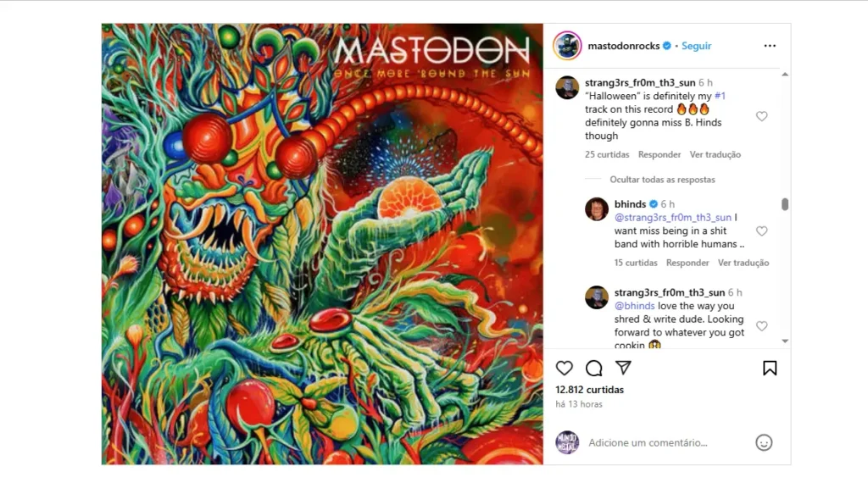Image resolution: width=868 pixels, height=483 pixels.
Task: Reply to the first comment with Responder
Action: (x=659, y=154)
